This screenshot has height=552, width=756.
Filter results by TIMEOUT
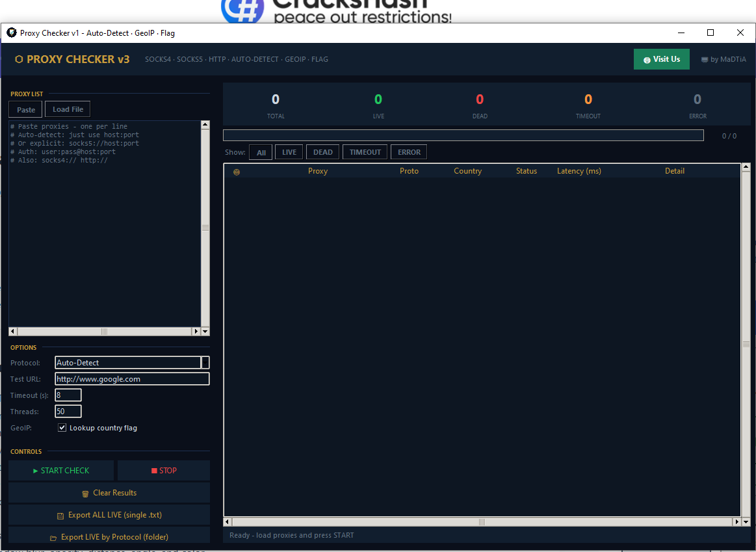[365, 152]
